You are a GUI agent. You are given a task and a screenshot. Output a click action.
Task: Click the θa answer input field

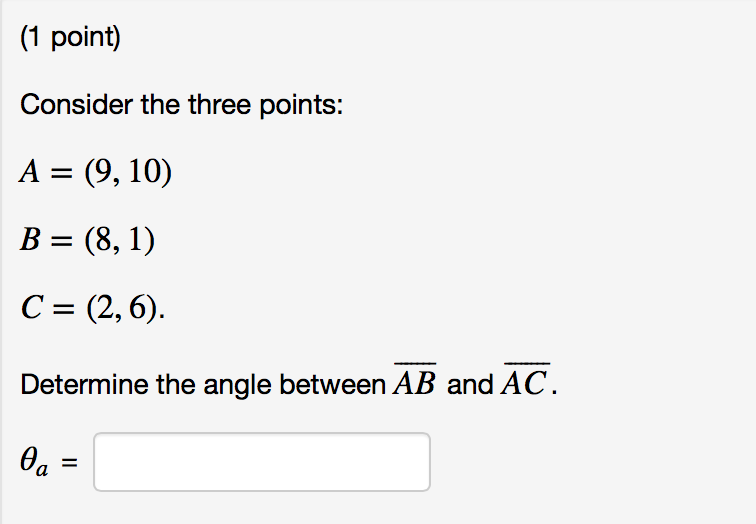point(262,462)
